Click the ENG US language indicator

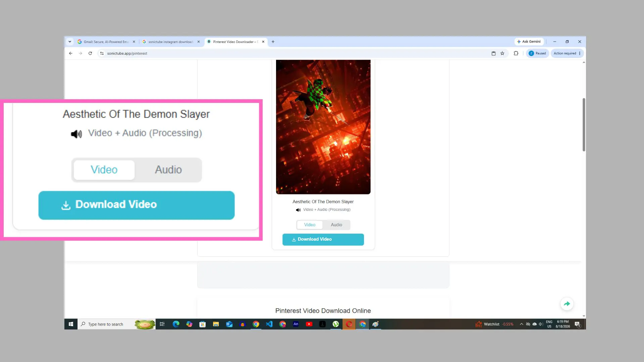pyautogui.click(x=549, y=324)
